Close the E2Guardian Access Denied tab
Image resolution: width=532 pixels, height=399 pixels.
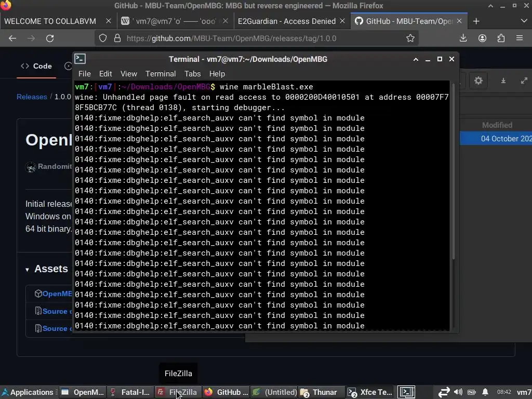[x=342, y=21]
